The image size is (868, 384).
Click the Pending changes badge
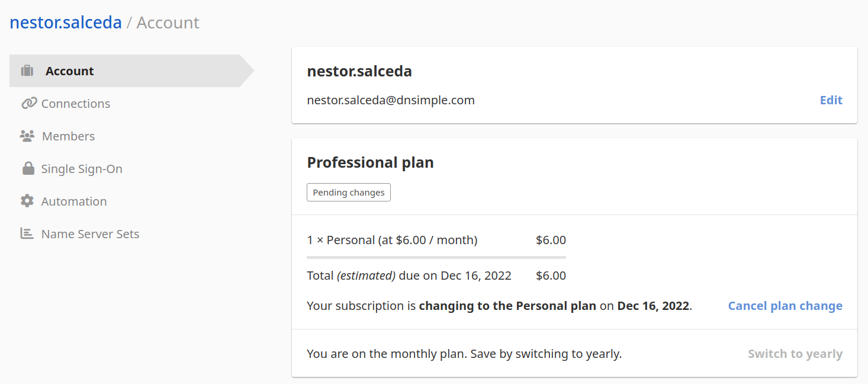348,193
